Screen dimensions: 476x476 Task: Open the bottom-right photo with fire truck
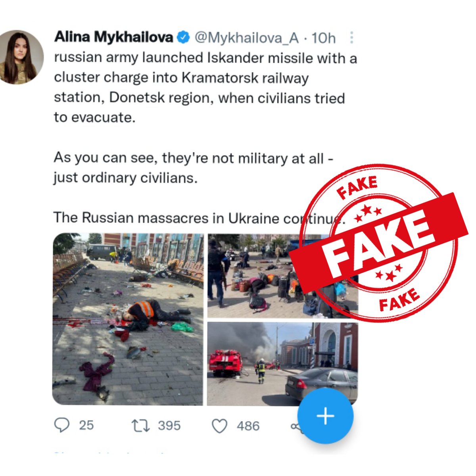283,364
